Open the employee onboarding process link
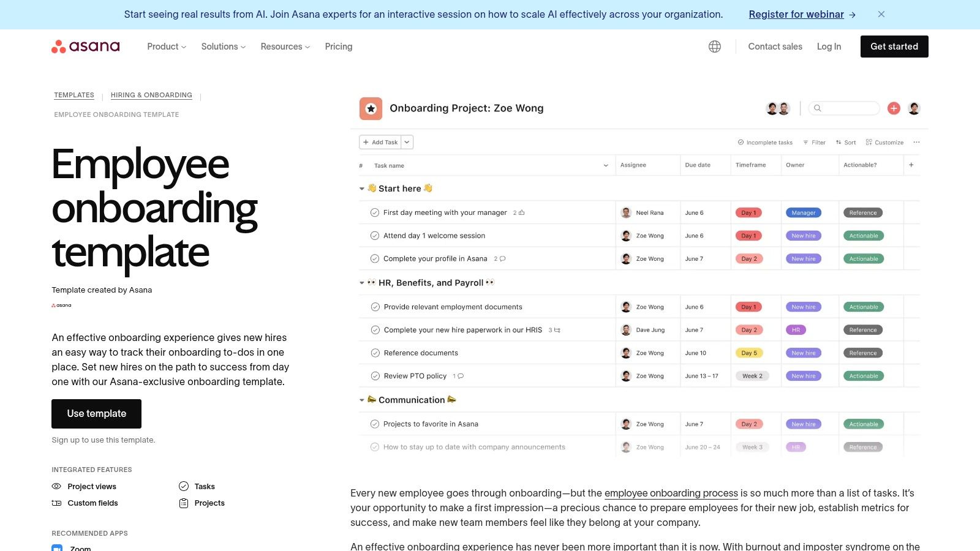Image resolution: width=980 pixels, height=551 pixels. pyautogui.click(x=671, y=493)
